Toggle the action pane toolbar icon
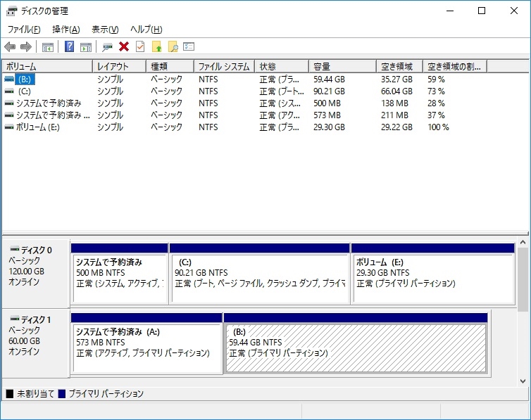 click(86, 47)
